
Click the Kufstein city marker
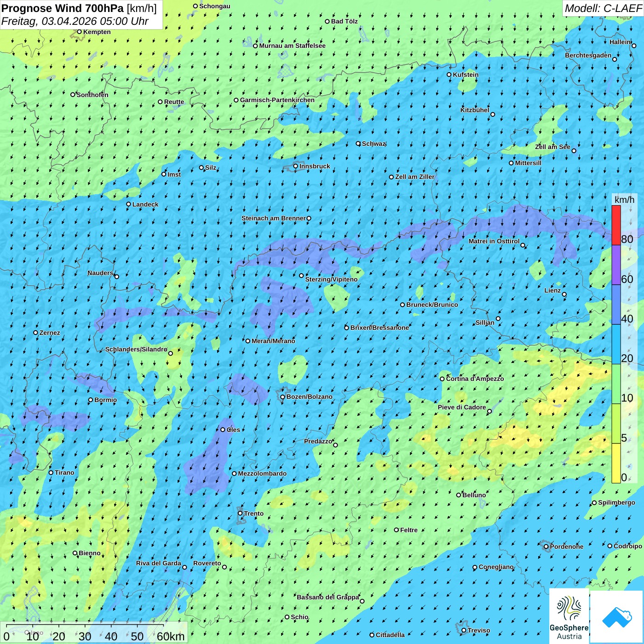(x=449, y=75)
